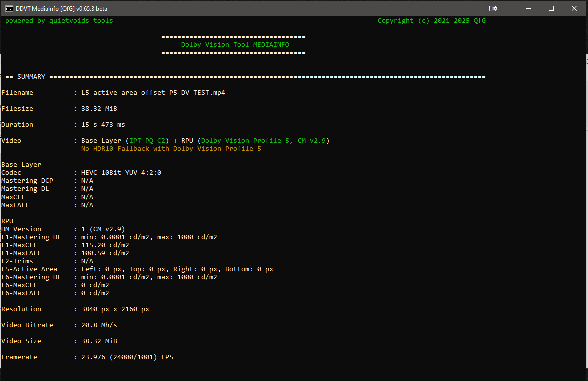Click the base layer "MaxFALL" label
Screen dimensions: 588x381
tap(15, 205)
